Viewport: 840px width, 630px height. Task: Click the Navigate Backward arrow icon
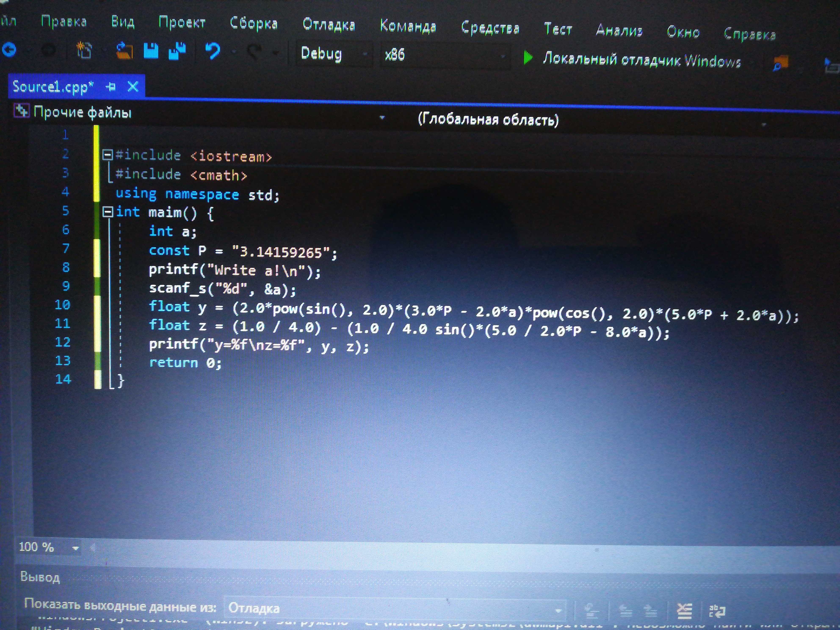point(10,50)
